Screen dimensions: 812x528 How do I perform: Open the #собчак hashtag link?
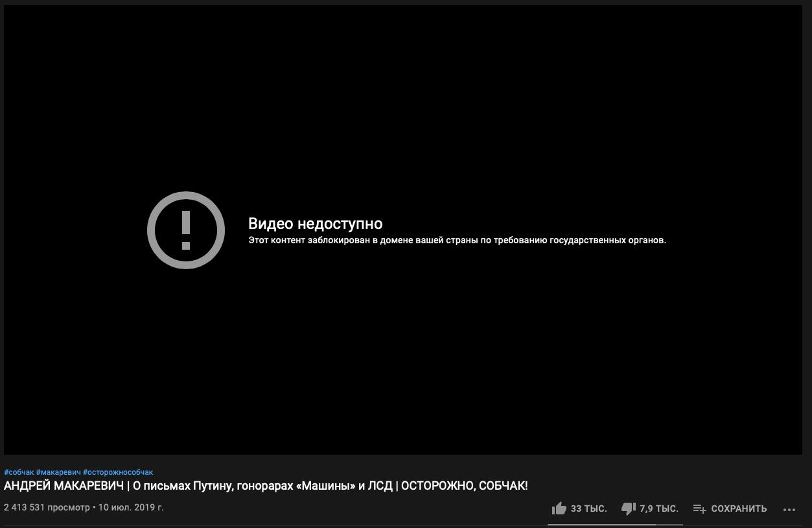[19, 472]
